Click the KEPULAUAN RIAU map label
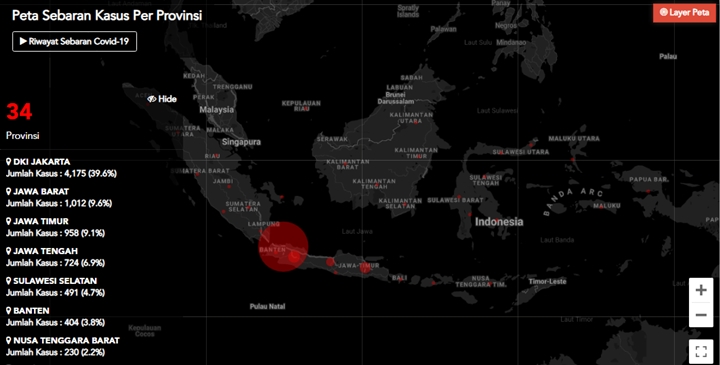The height and width of the screenshot is (365, 720). click(x=301, y=106)
